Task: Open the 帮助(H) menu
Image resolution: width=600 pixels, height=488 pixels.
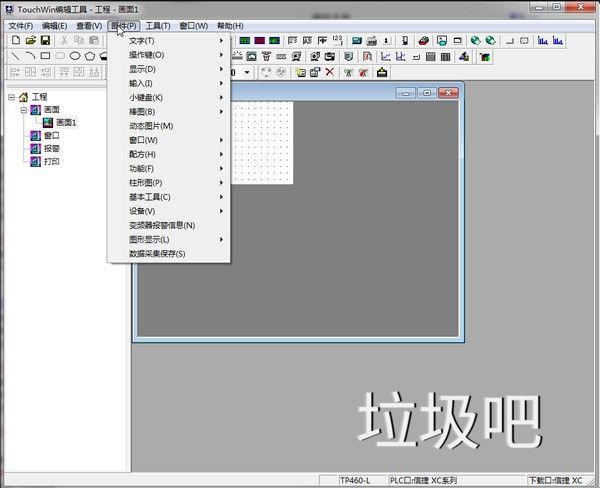Action: tap(230, 26)
